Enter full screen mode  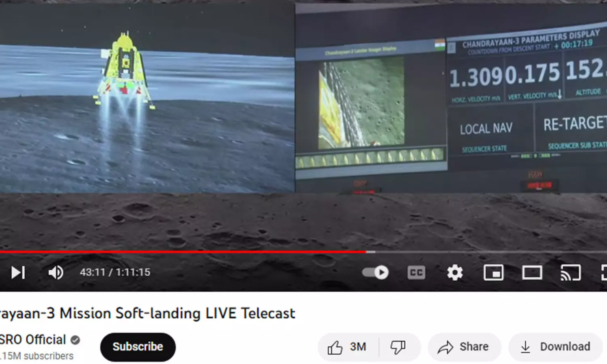click(x=604, y=273)
